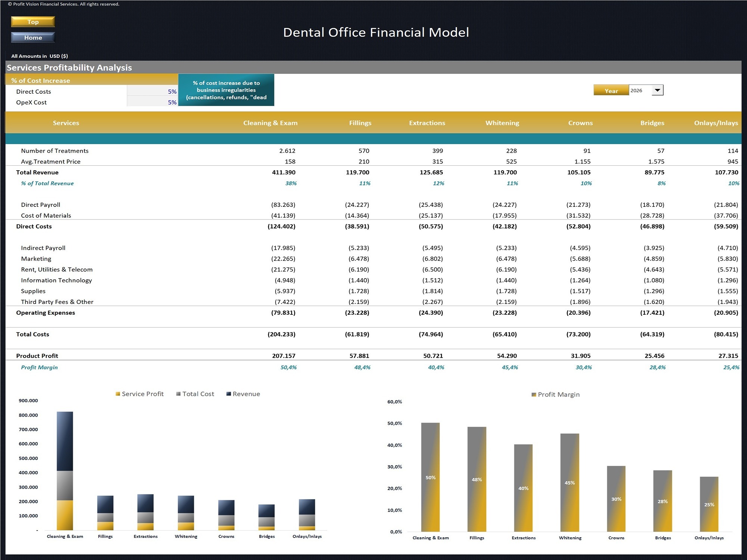
Task: Click Onlays/Inlays profit margin 25,4%
Action: [731, 367]
